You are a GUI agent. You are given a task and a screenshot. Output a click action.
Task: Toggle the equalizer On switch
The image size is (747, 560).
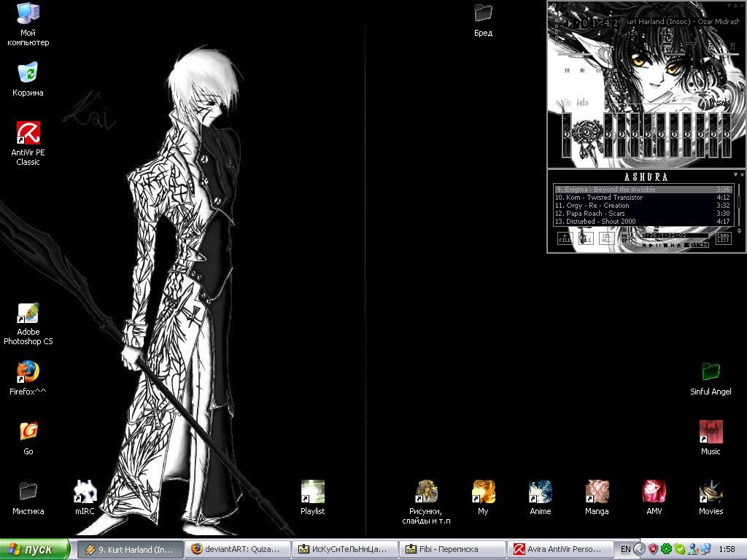click(x=567, y=102)
